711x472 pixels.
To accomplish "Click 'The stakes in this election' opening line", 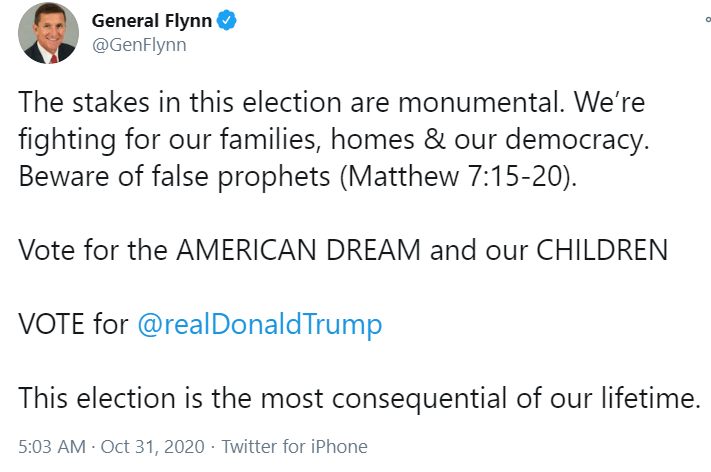I will [x=180, y=102].
